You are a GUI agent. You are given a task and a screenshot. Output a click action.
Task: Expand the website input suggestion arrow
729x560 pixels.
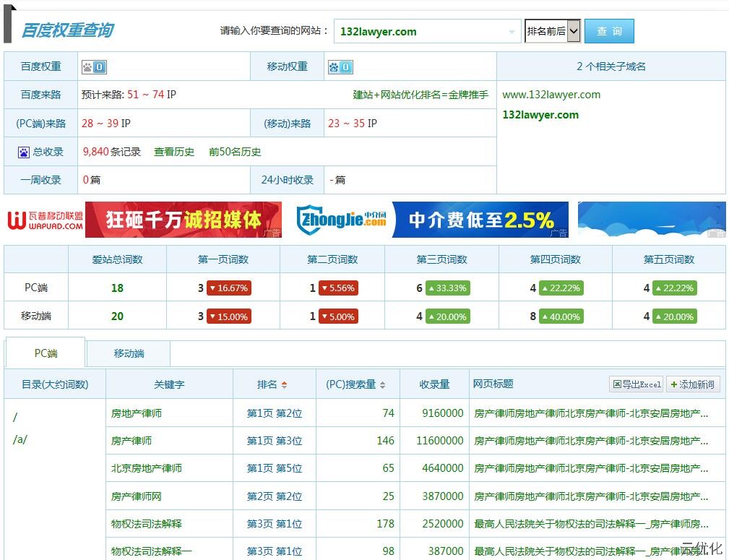pos(512,32)
